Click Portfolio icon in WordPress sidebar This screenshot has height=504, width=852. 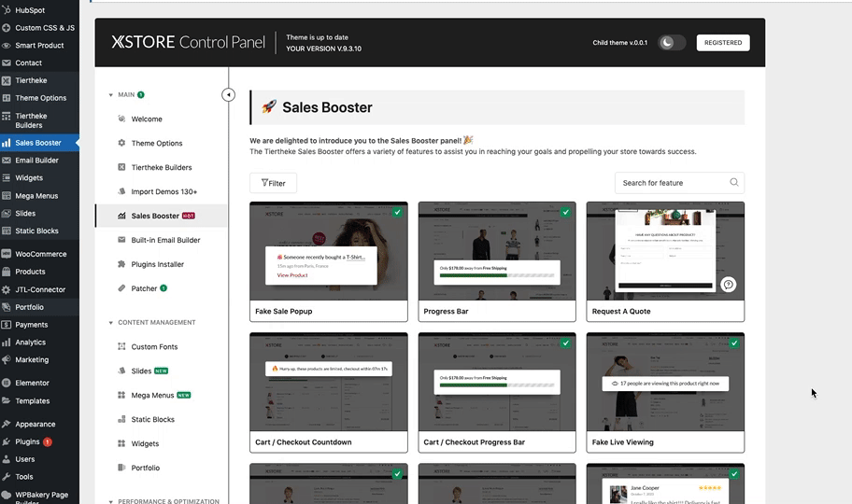(7, 307)
